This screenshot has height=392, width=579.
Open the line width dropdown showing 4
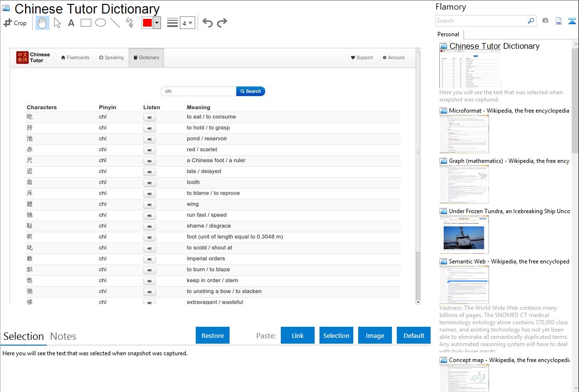coord(188,23)
